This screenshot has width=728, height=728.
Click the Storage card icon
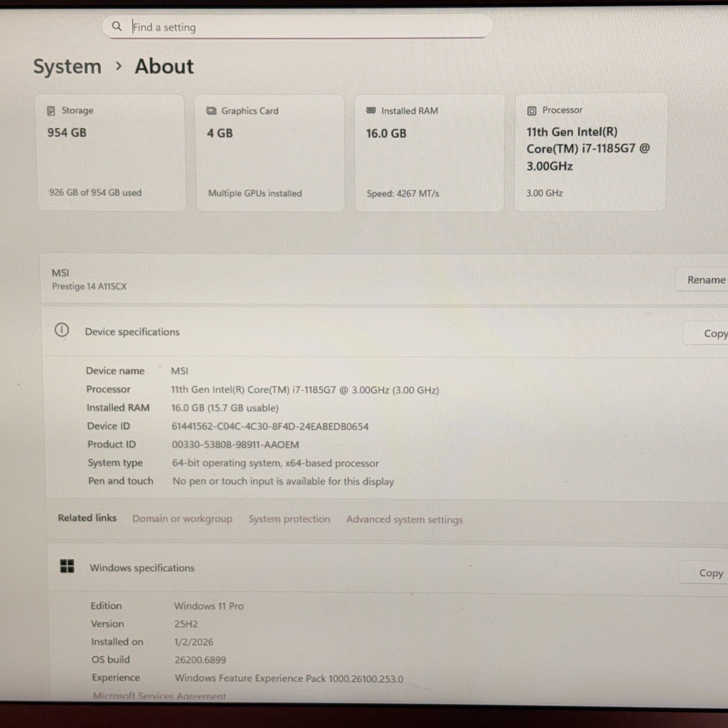[x=51, y=111]
